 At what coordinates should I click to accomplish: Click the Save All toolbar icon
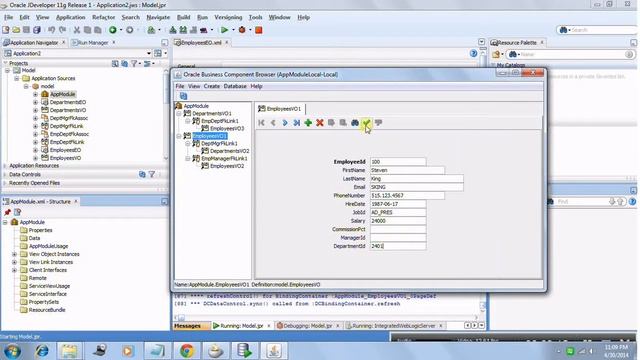click(37, 30)
